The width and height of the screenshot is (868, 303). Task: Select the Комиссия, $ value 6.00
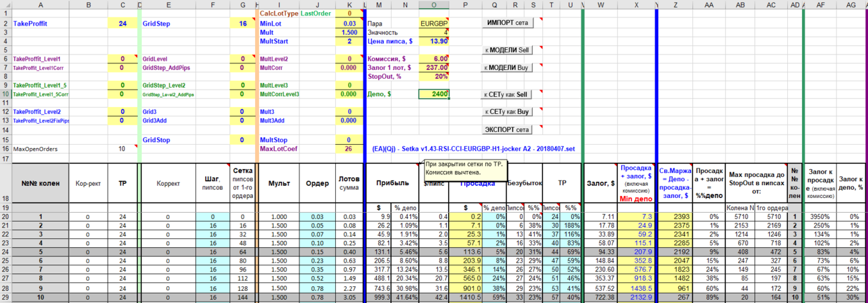click(x=434, y=59)
